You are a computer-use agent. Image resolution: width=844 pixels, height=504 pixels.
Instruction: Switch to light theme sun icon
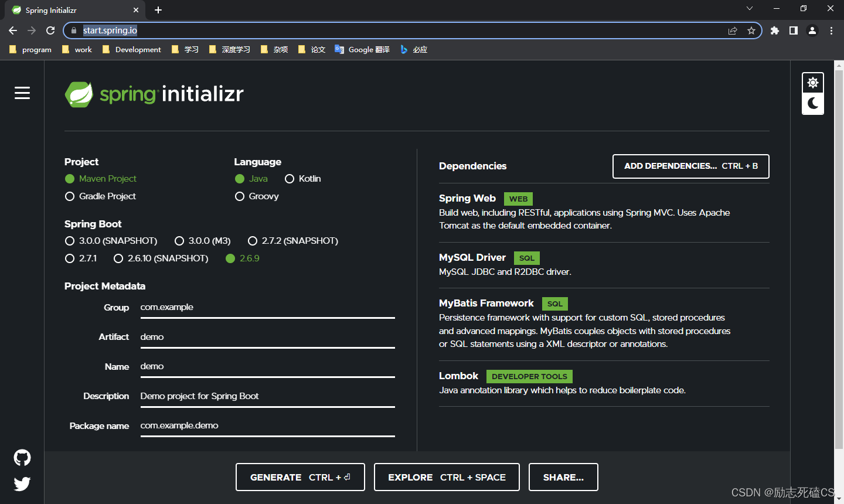pyautogui.click(x=813, y=83)
